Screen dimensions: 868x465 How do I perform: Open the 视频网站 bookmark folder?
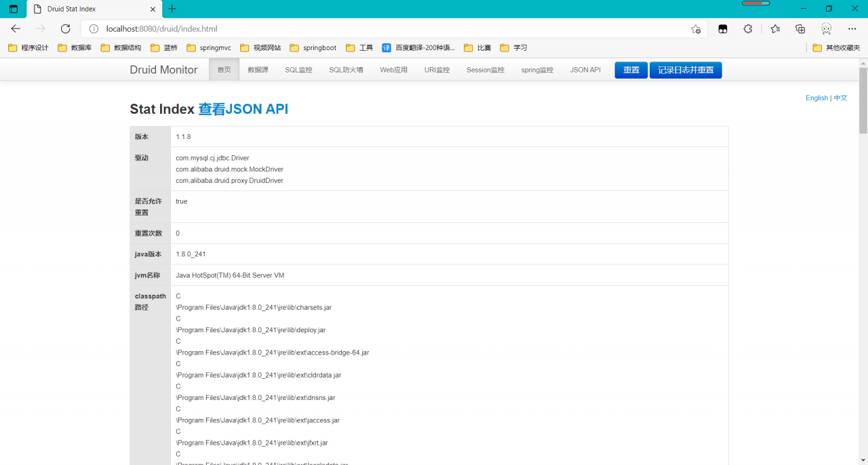coord(260,48)
